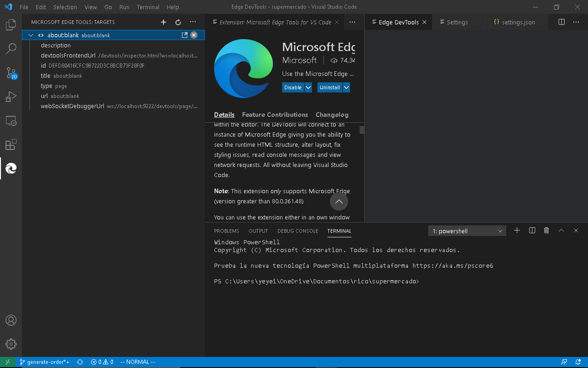The width and height of the screenshot is (588, 368).
Task: Open more actions for second editor group
Action: coord(576,22)
